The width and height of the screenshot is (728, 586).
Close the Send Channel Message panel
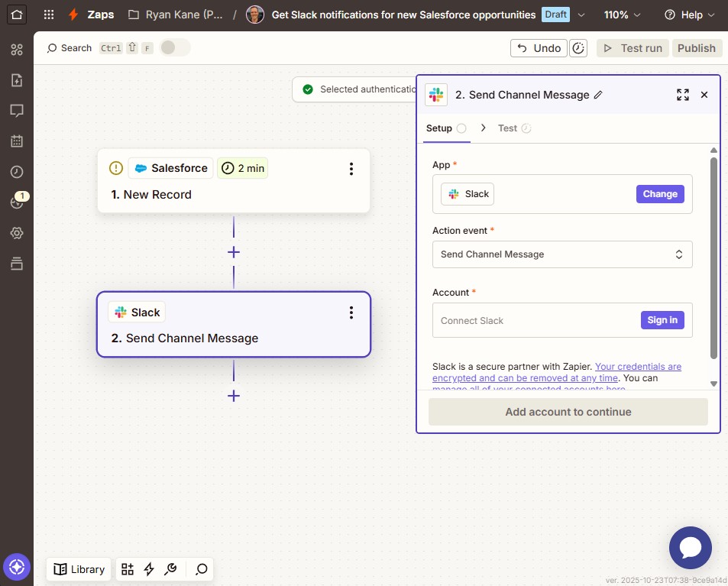pyautogui.click(x=704, y=95)
